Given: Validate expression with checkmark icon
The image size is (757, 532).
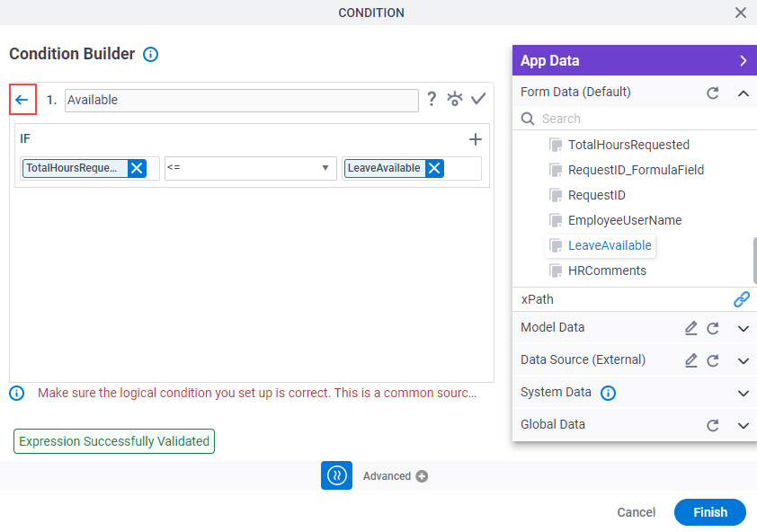Looking at the screenshot, I should (x=478, y=99).
